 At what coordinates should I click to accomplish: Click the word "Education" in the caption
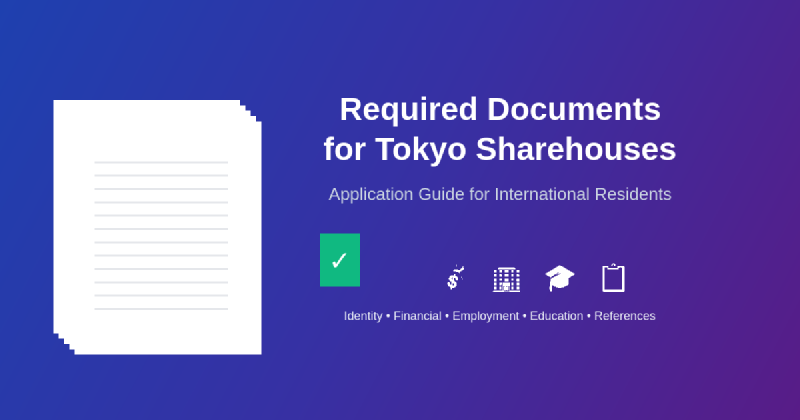pyautogui.click(x=556, y=316)
